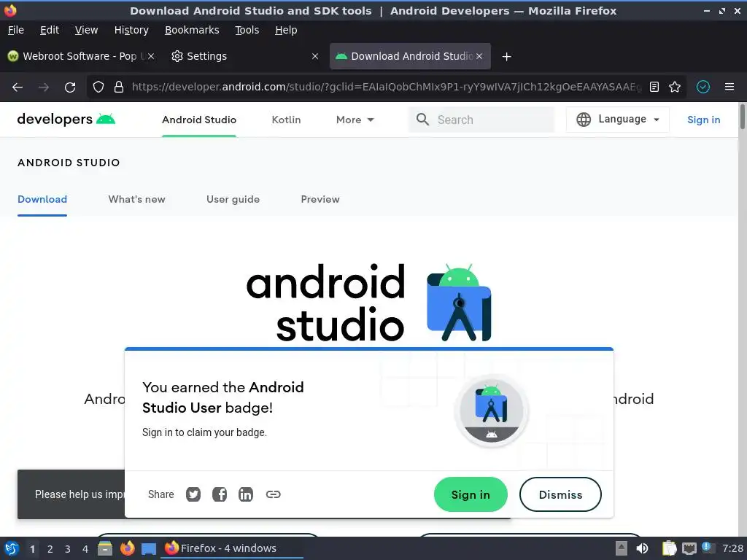Image resolution: width=747 pixels, height=560 pixels.
Task: Select the Download sub-tab
Action: 42,200
